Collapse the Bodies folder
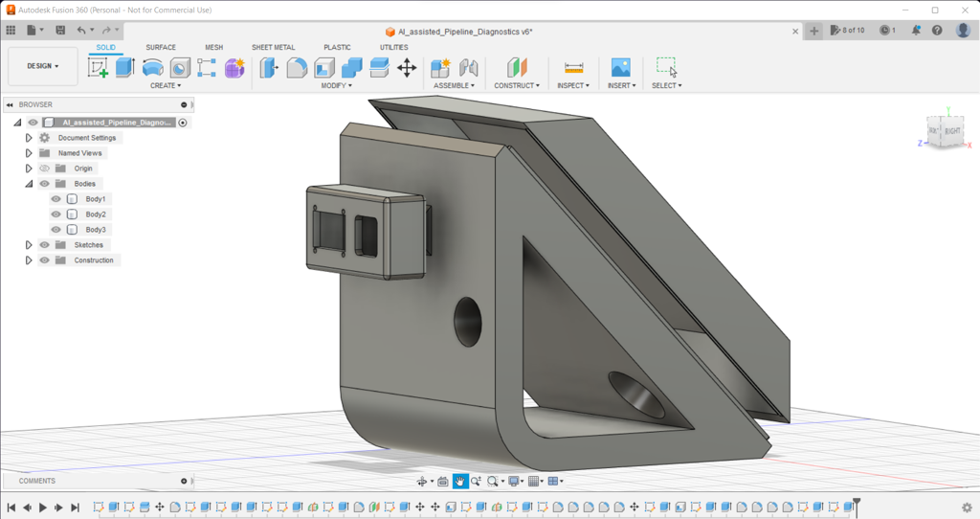Viewport: 980px width, 519px height. pos(29,184)
